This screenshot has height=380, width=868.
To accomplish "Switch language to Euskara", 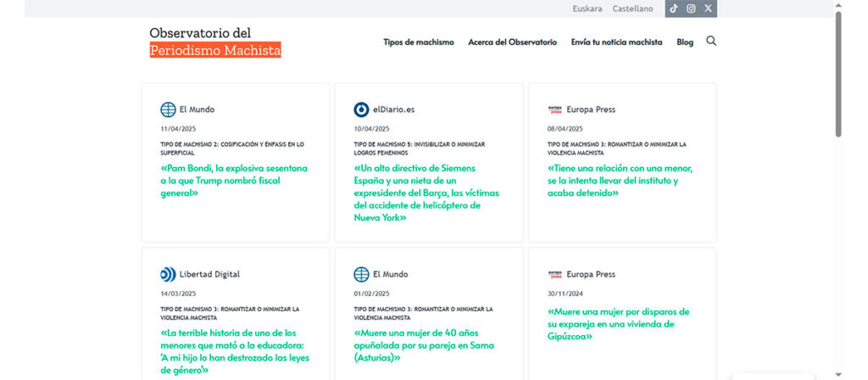I will click(x=587, y=8).
